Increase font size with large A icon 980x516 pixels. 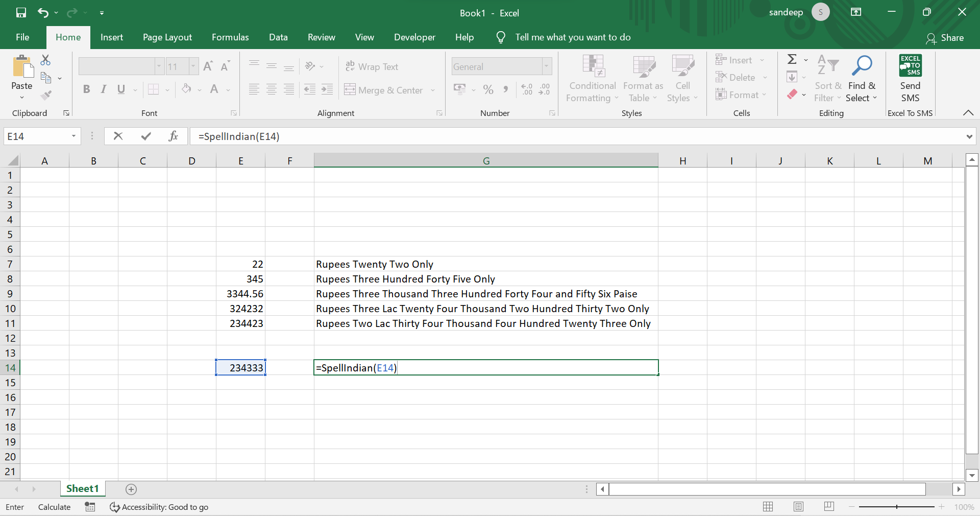(x=208, y=66)
